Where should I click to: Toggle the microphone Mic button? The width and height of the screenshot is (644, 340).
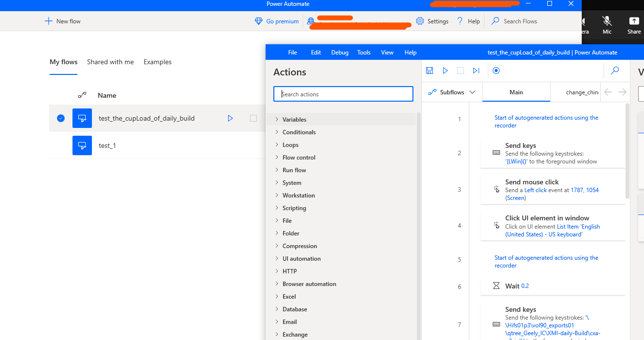click(x=607, y=25)
